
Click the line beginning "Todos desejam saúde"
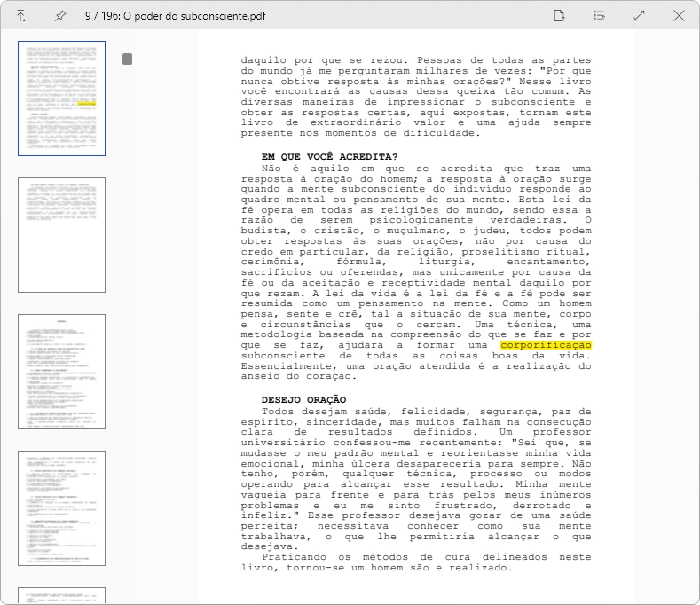[427, 412]
